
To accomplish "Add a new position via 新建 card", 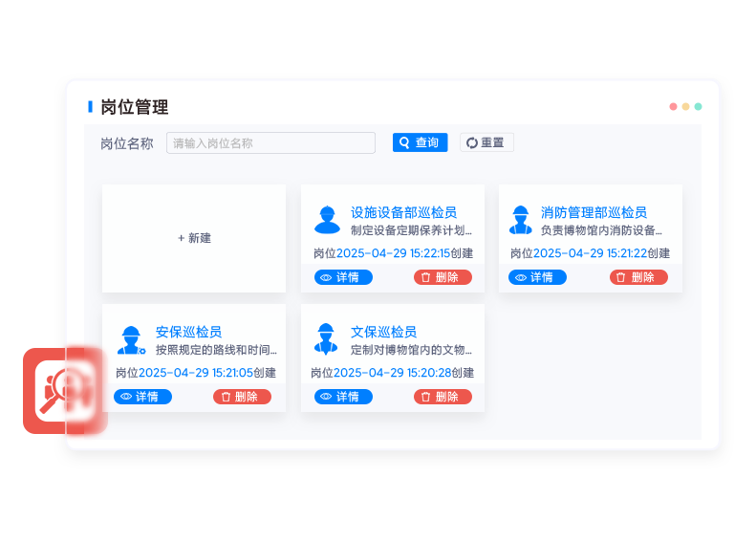I will coord(194,238).
